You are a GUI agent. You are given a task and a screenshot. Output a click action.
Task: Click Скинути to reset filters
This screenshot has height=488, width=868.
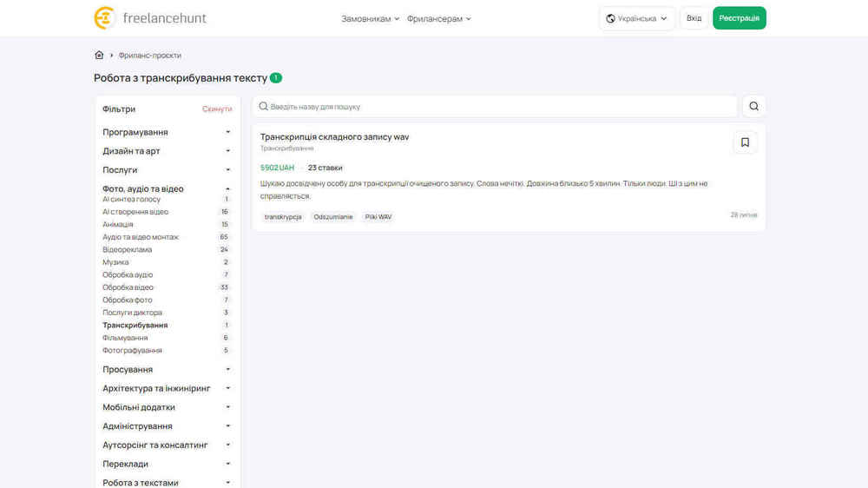coord(217,109)
